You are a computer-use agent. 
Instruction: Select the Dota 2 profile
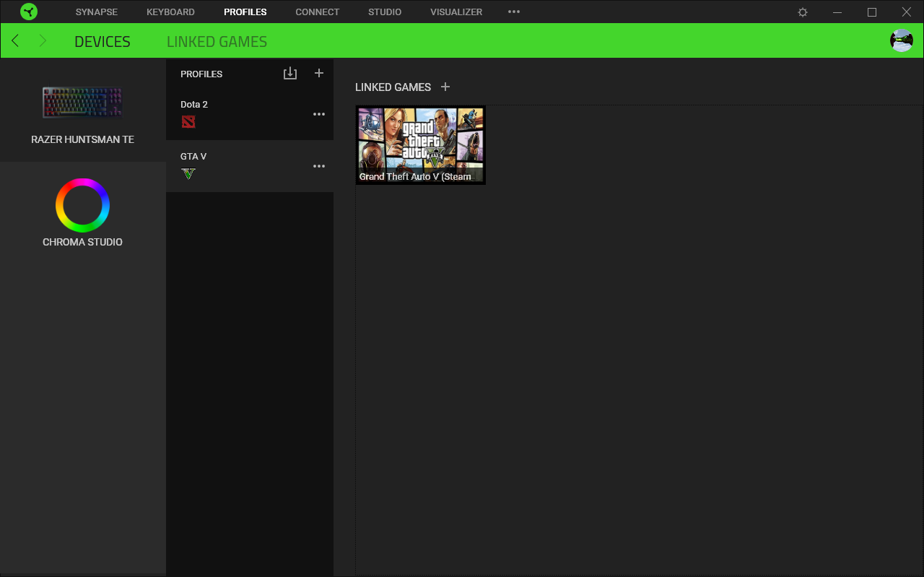(x=250, y=114)
